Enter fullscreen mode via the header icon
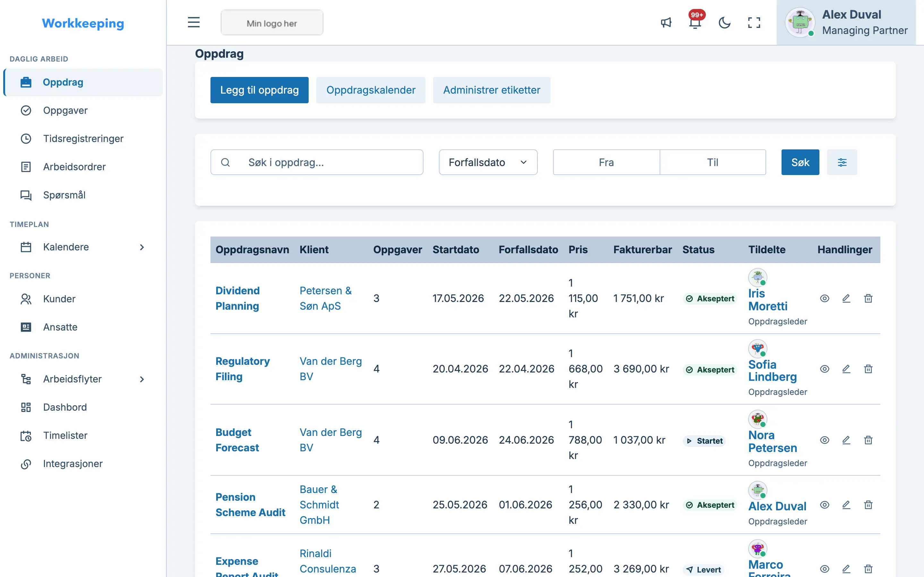This screenshot has height=577, width=924. [x=754, y=22]
